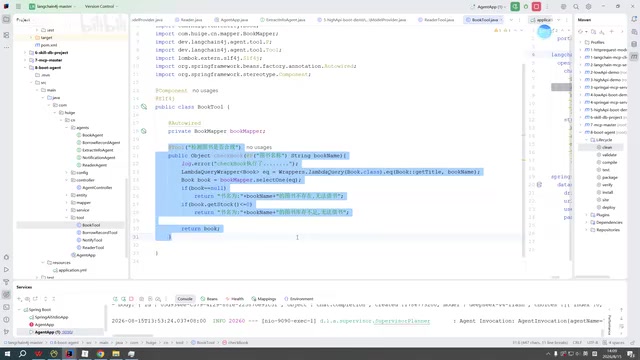Select NotifyTool in the Project tree
This screenshot has width=640, height=360.
pyautogui.click(x=89, y=240)
